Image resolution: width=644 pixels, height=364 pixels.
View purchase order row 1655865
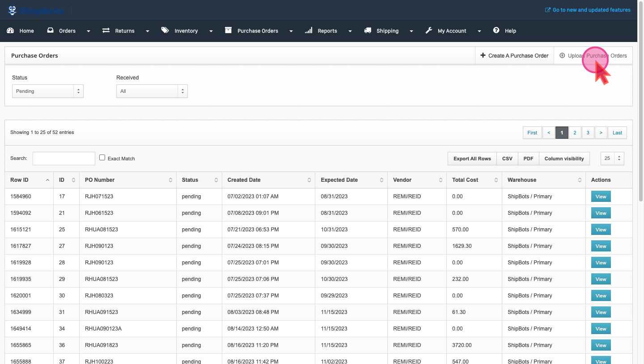pyautogui.click(x=601, y=345)
